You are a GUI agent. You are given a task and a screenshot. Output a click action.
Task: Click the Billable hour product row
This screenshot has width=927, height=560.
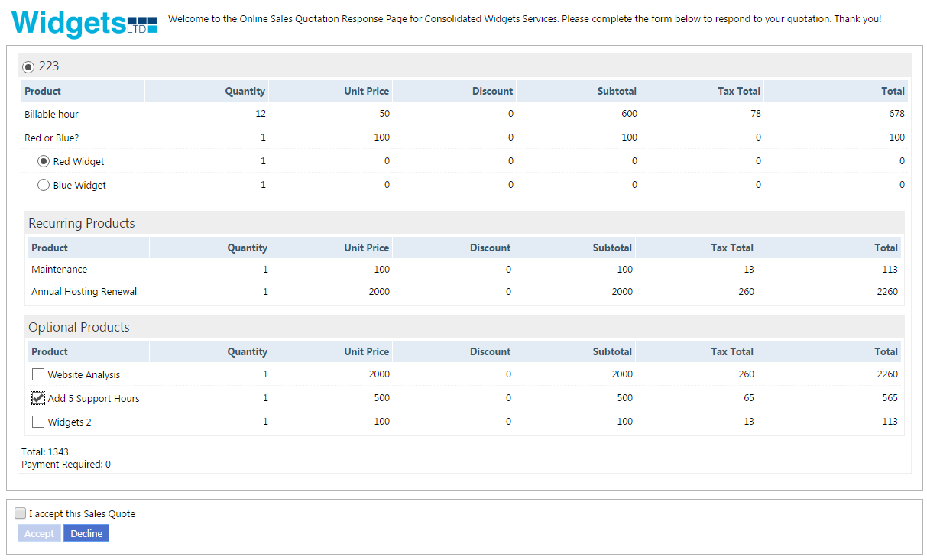(x=52, y=115)
